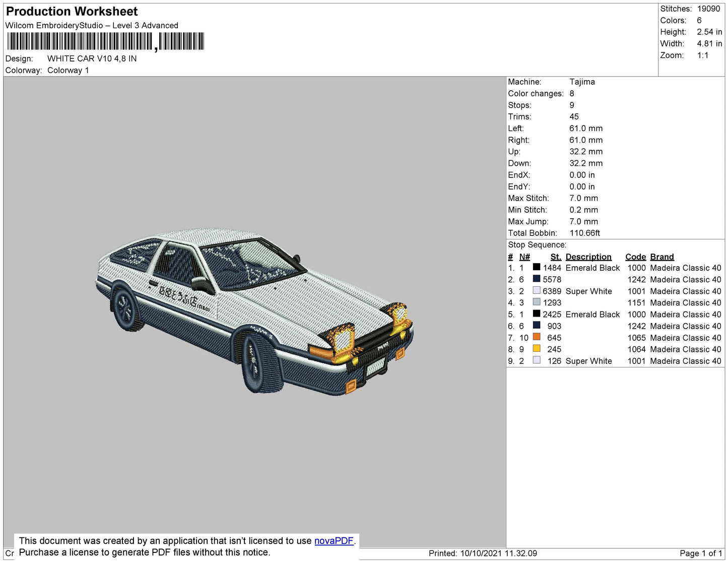The height and width of the screenshot is (563, 728).
Task: Click the 'Production Worksheet' heading
Action: 72,12
